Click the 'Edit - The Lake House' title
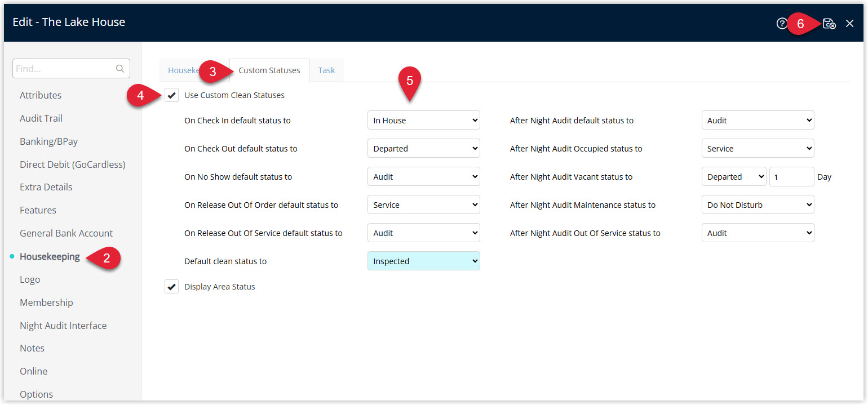This screenshot has width=868, height=405. [x=69, y=22]
